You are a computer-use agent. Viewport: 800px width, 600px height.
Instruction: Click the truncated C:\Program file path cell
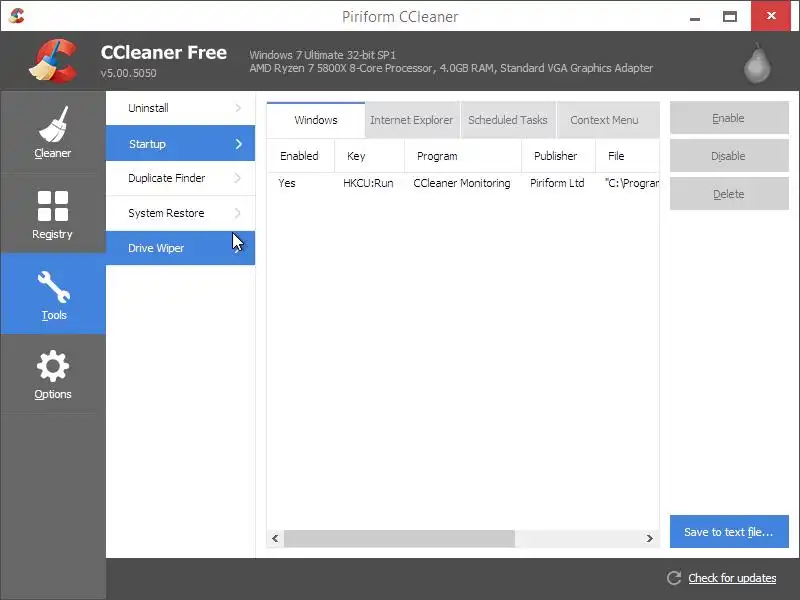tap(632, 183)
